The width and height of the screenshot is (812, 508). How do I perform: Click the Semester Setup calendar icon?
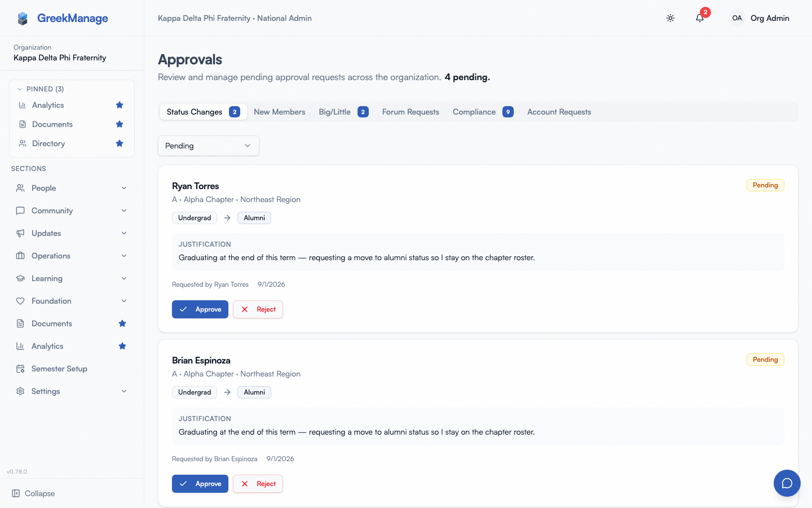(x=20, y=369)
